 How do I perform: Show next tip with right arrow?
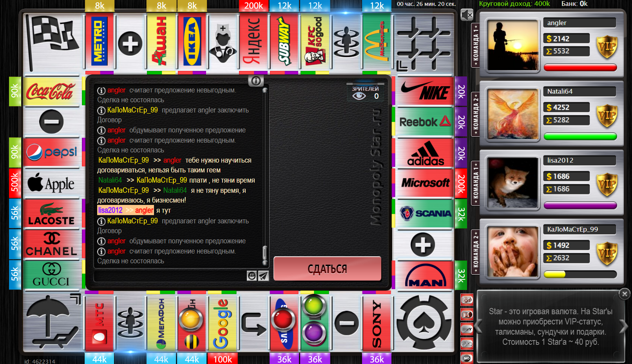[623, 326]
